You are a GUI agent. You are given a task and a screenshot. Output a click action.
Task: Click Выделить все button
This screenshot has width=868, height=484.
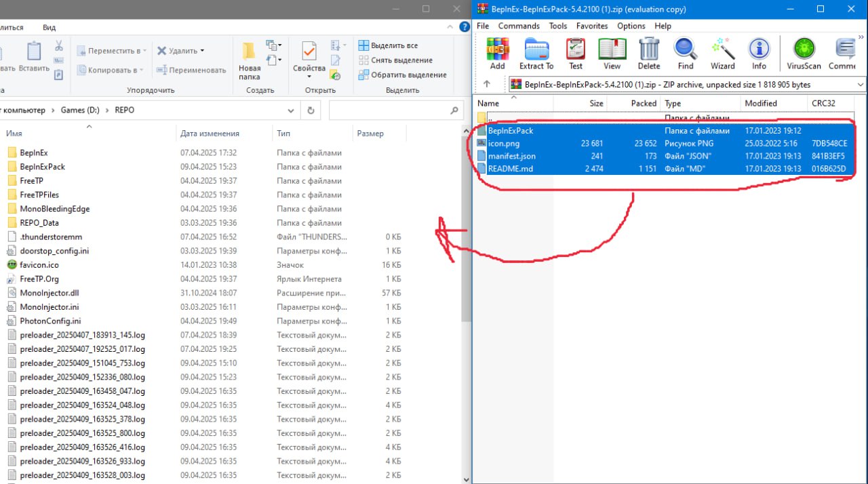click(x=393, y=45)
